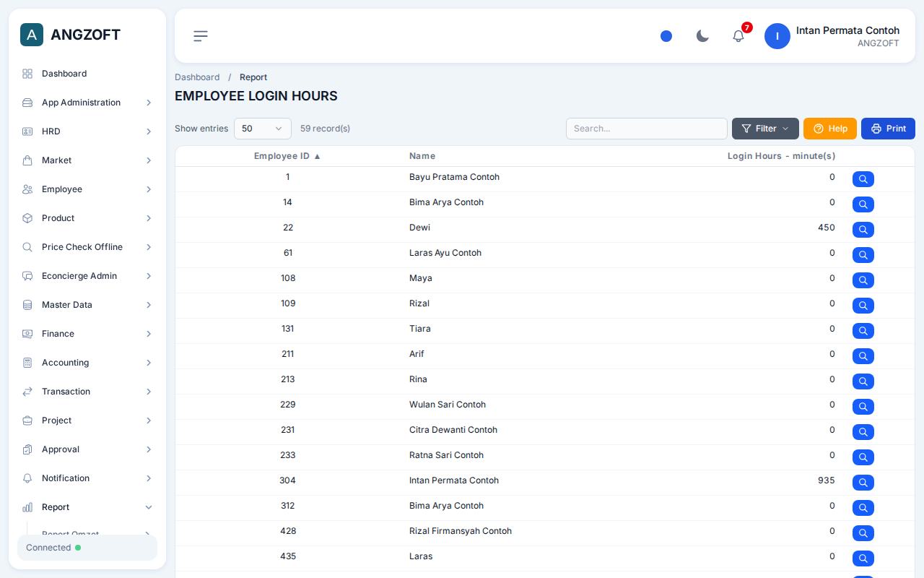Open magnifier icon for Maya
This screenshot has height=578, width=924.
[863, 280]
